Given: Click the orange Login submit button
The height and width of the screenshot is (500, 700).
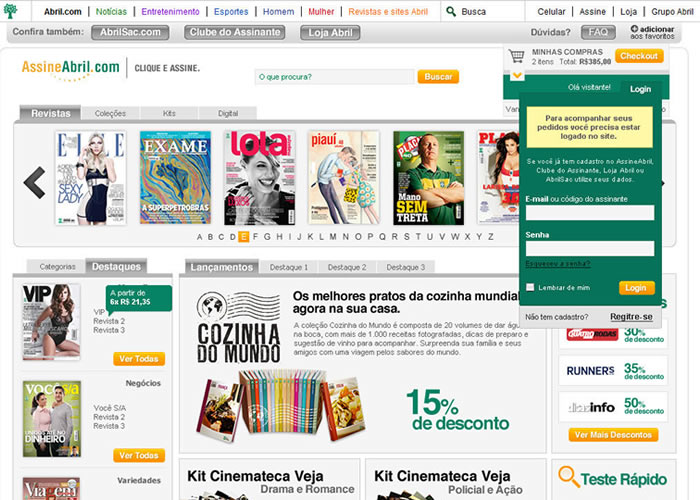Looking at the screenshot, I should [x=636, y=288].
